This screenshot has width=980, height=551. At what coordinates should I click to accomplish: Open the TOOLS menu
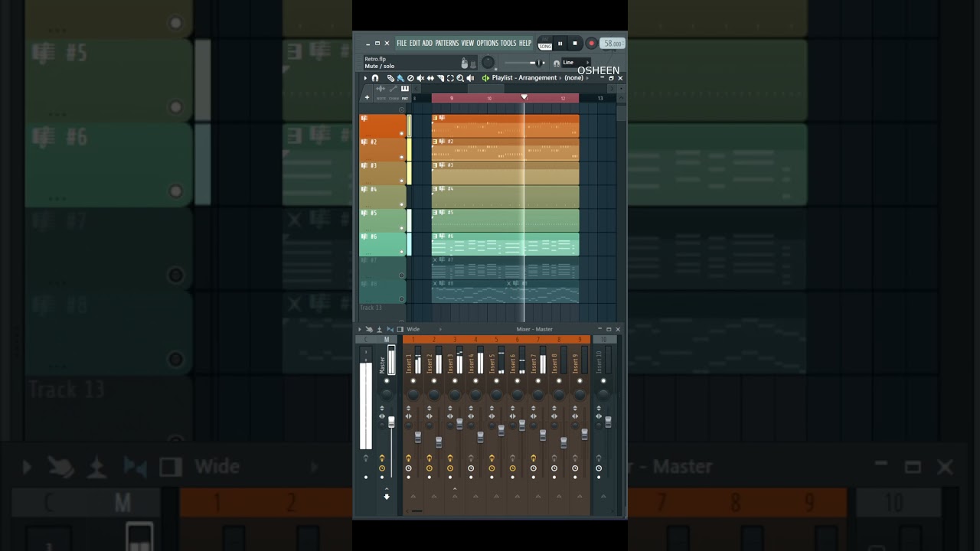tap(508, 44)
